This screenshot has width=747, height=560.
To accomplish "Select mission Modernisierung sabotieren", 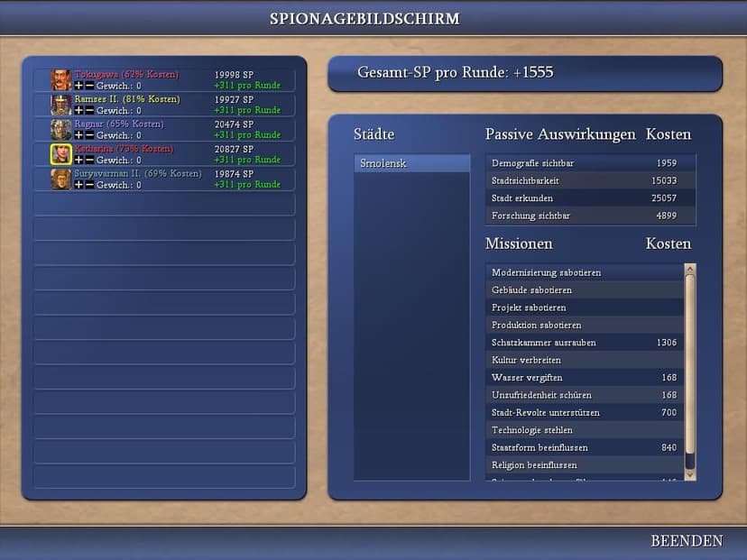I will click(x=585, y=272).
